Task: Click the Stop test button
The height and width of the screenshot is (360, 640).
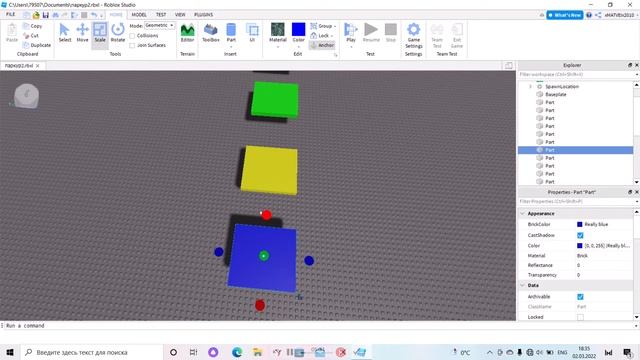Action: point(391,33)
